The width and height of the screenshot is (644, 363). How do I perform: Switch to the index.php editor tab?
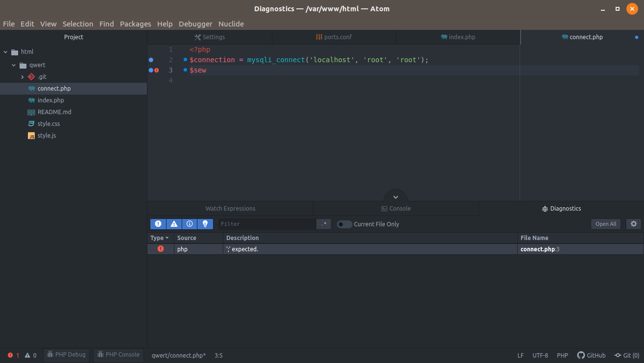[458, 37]
